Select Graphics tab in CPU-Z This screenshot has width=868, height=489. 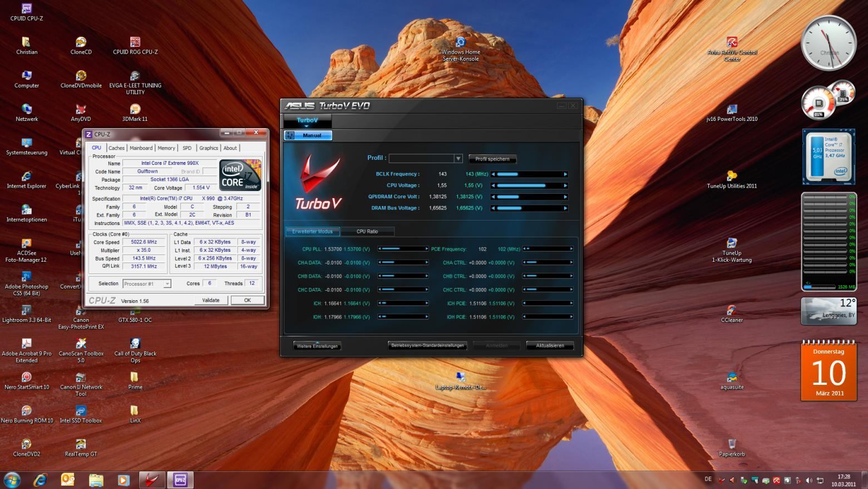pos(209,148)
